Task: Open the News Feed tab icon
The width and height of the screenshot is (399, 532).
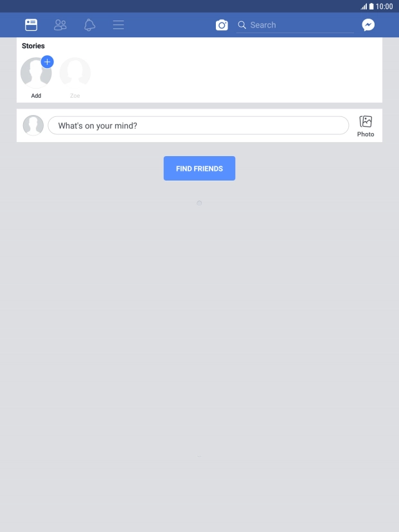Action: click(x=31, y=25)
